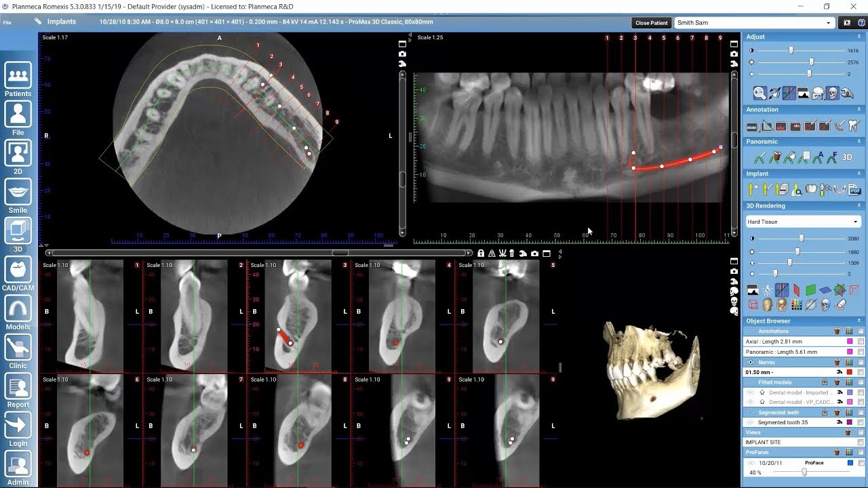Image resolution: width=868 pixels, height=488 pixels.
Task: Check the IMPLANT SITE view checkbox
Action: click(861, 442)
